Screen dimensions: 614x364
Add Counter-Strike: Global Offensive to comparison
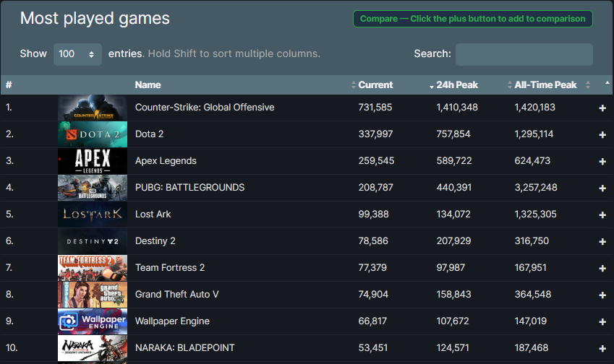pos(602,108)
